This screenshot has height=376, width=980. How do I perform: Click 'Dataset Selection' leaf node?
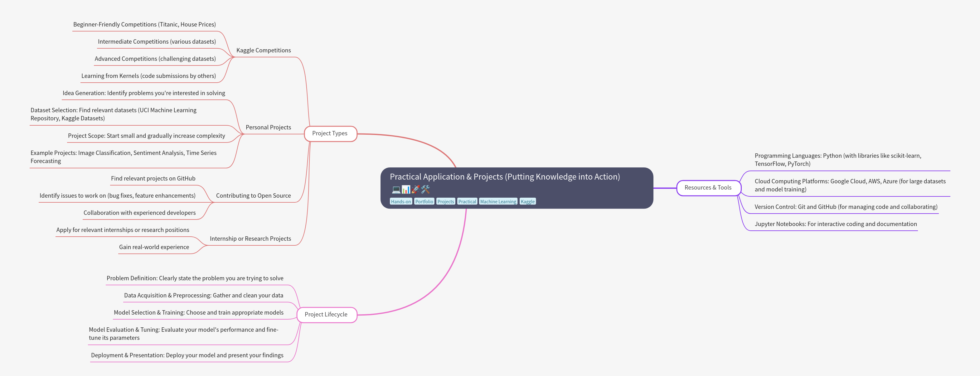(114, 114)
